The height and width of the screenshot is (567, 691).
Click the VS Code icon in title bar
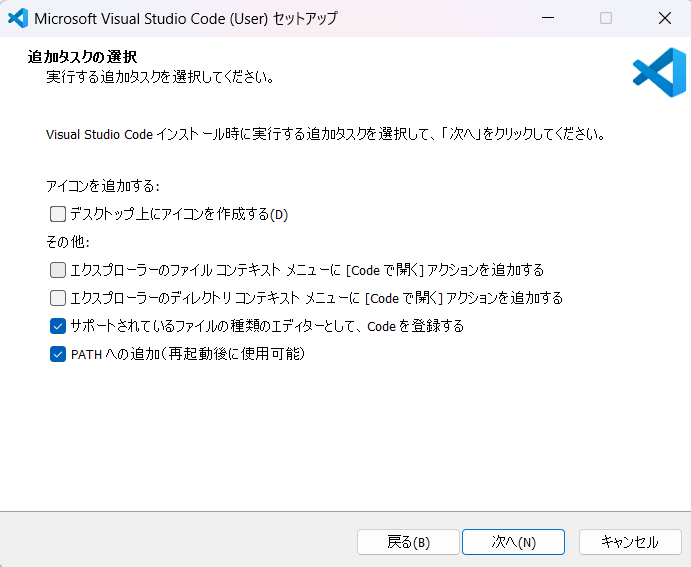coord(17,18)
